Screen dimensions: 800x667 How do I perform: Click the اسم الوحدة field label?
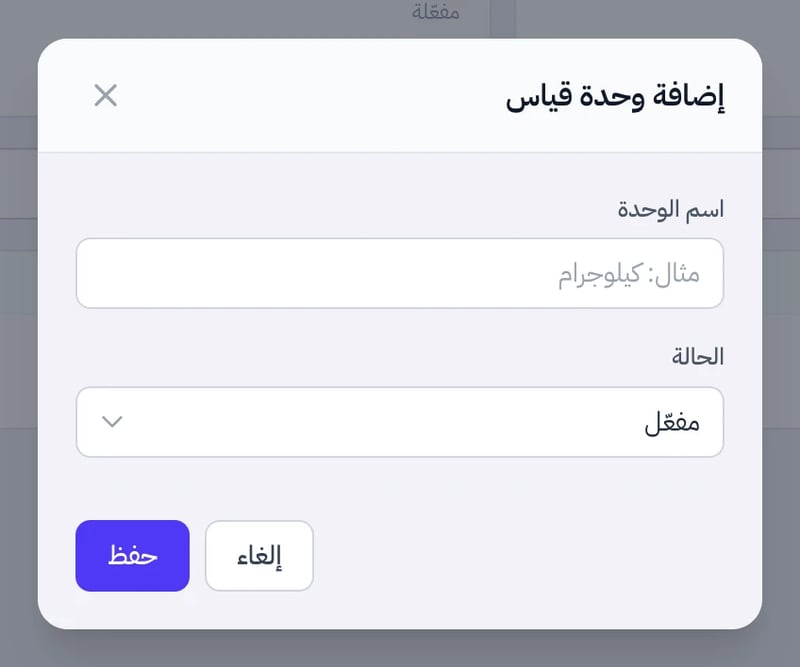[x=670, y=210]
